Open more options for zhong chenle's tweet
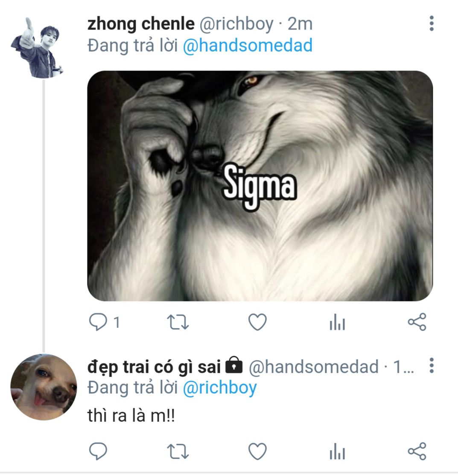 pyautogui.click(x=432, y=23)
